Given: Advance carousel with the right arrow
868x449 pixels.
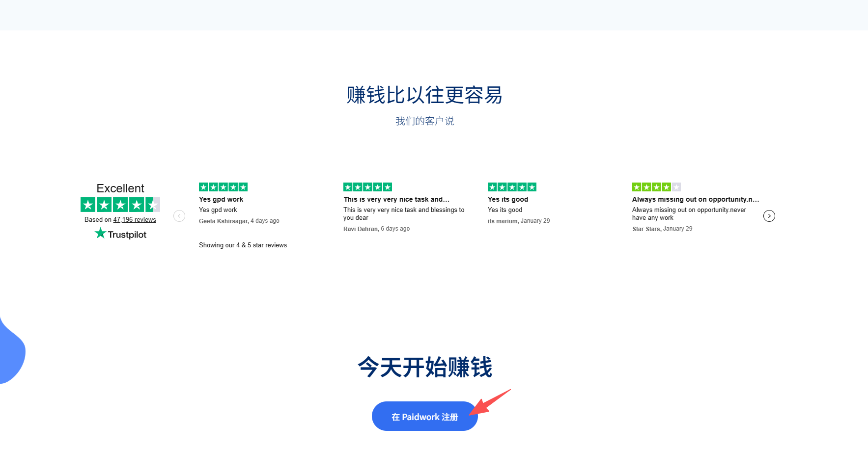Looking at the screenshot, I should pos(769,216).
